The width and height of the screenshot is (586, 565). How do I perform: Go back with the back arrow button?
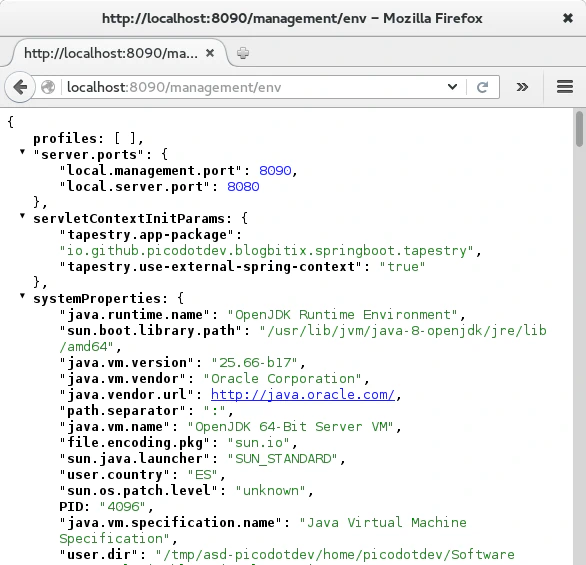coord(20,87)
